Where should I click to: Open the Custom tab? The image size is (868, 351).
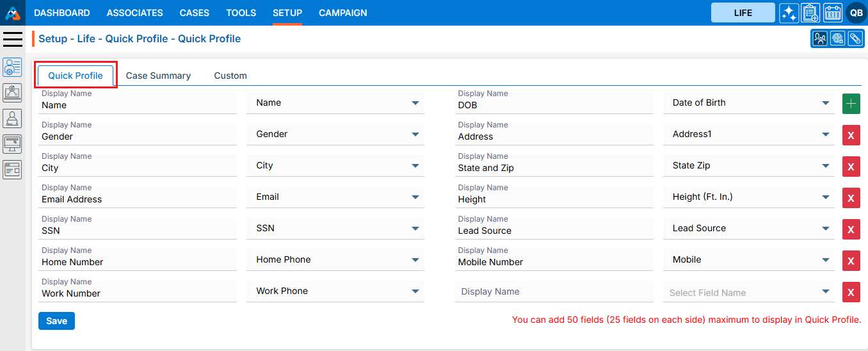tap(230, 76)
